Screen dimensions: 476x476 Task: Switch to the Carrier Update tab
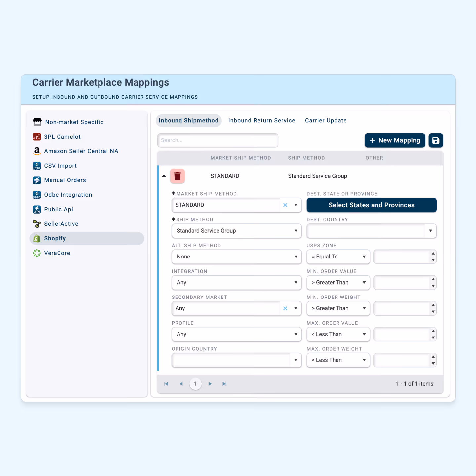pyautogui.click(x=326, y=120)
